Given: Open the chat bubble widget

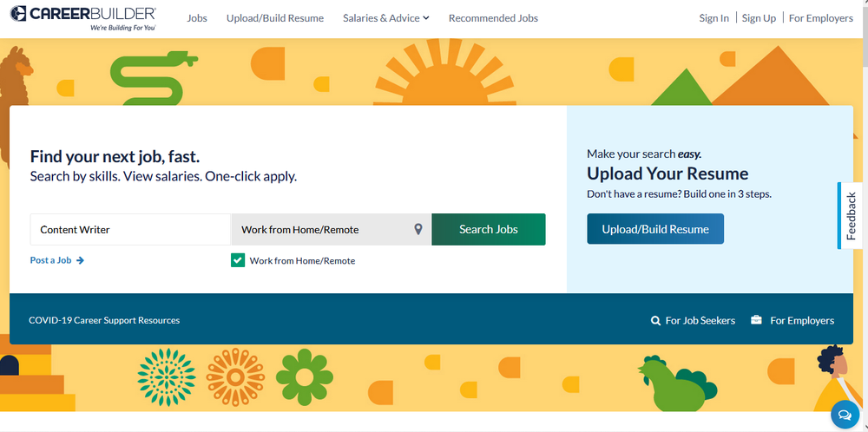Looking at the screenshot, I should [x=845, y=415].
